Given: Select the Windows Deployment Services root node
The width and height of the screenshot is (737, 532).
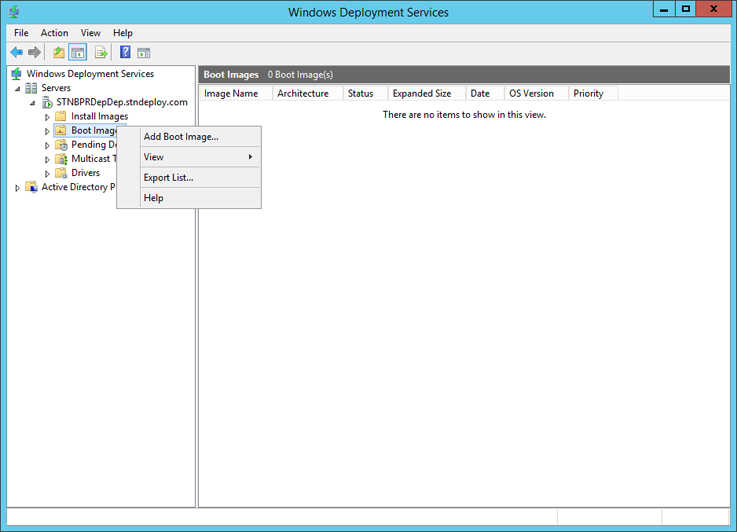Looking at the screenshot, I should pos(90,74).
